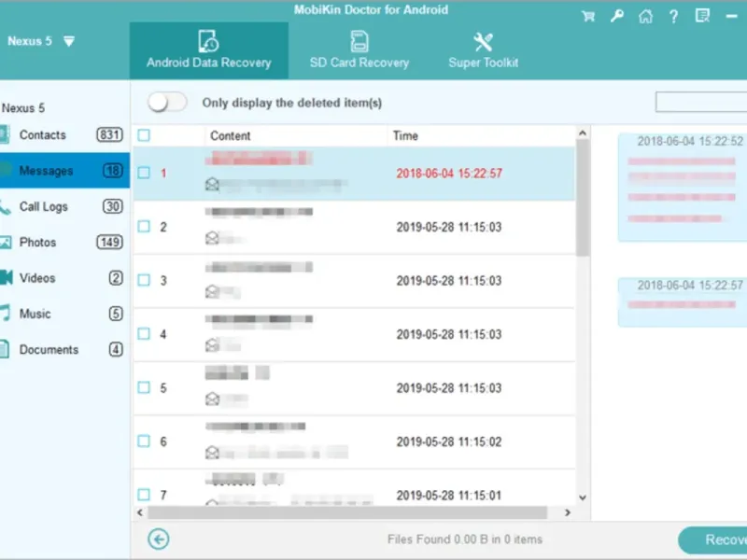Click the horizontal scroll-right arrow
Screen dimensions: 747x560
[568, 512]
